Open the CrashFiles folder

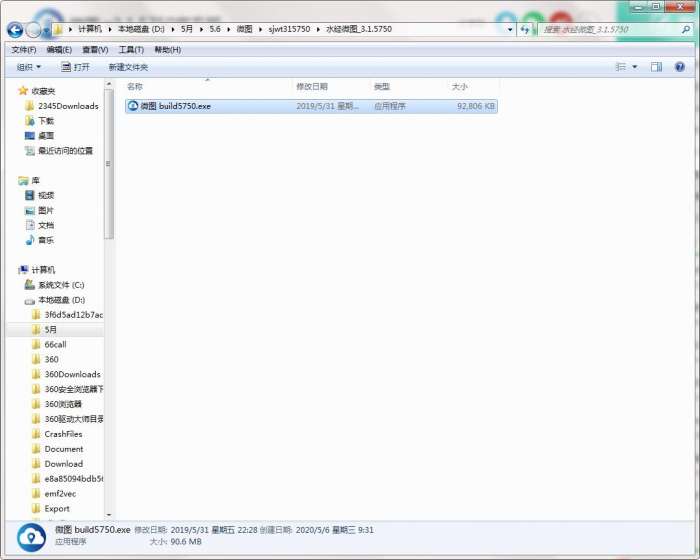point(57,434)
